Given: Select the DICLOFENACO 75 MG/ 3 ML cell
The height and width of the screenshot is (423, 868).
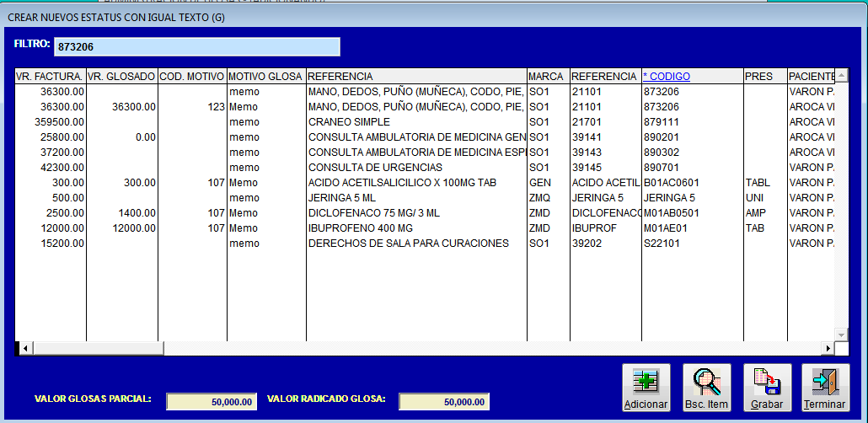Looking at the screenshot, I should pyautogui.click(x=416, y=213).
